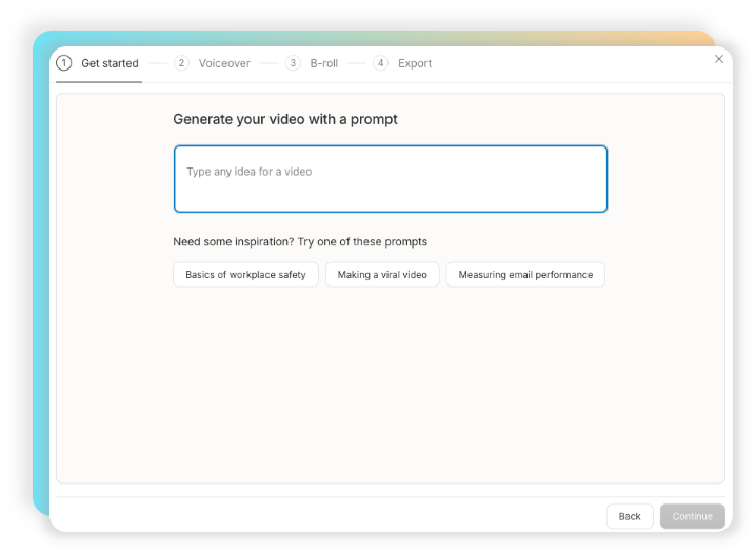
Task: Click the dashed connector after Get started
Action: pyautogui.click(x=157, y=63)
